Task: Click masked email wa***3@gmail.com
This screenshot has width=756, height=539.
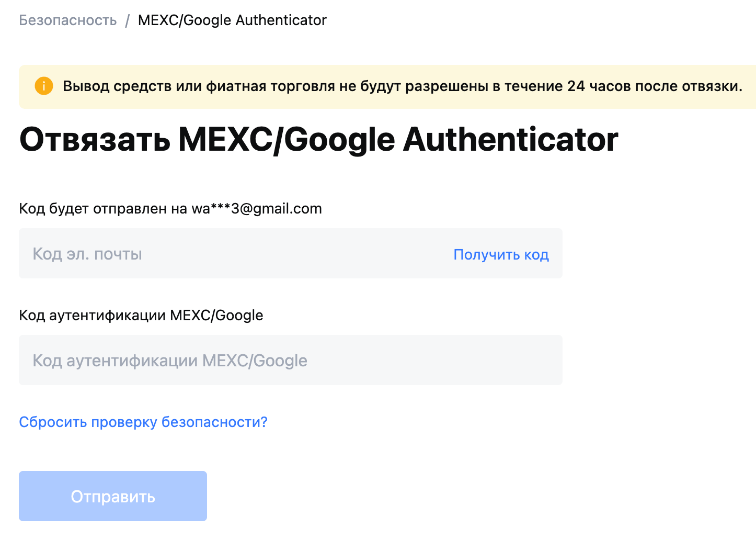Action: pyautogui.click(x=257, y=209)
